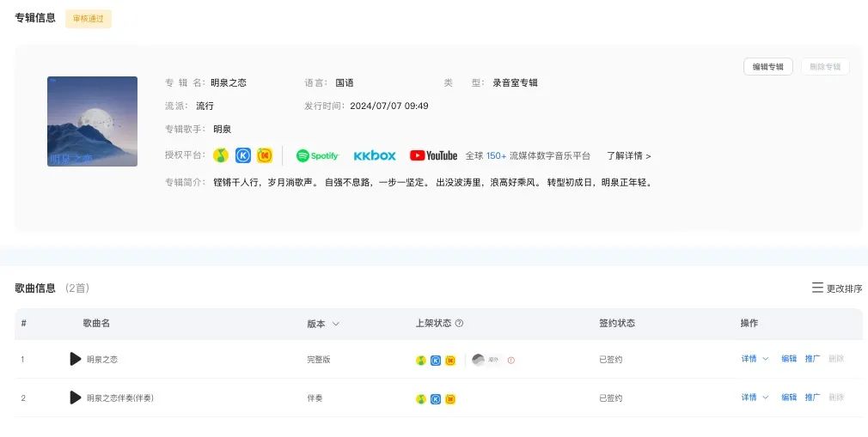Click the help icon beside 上架状态
868x437 pixels.
click(459, 324)
